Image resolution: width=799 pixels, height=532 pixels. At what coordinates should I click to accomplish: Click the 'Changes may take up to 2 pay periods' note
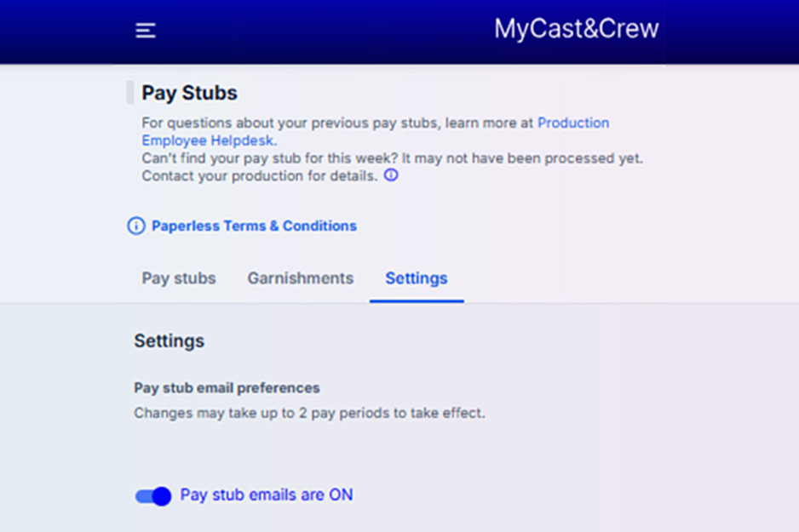tap(309, 414)
